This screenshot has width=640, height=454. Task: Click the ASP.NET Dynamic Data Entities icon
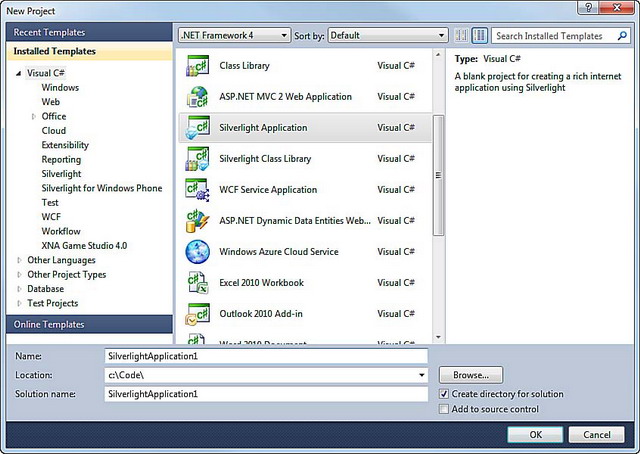coord(198,221)
